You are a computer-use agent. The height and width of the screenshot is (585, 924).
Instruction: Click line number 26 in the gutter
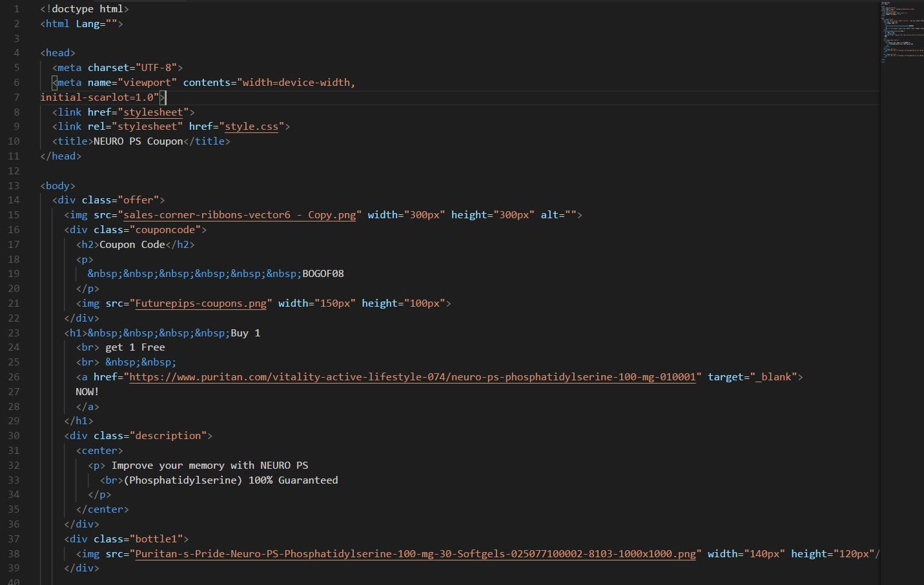coord(14,377)
